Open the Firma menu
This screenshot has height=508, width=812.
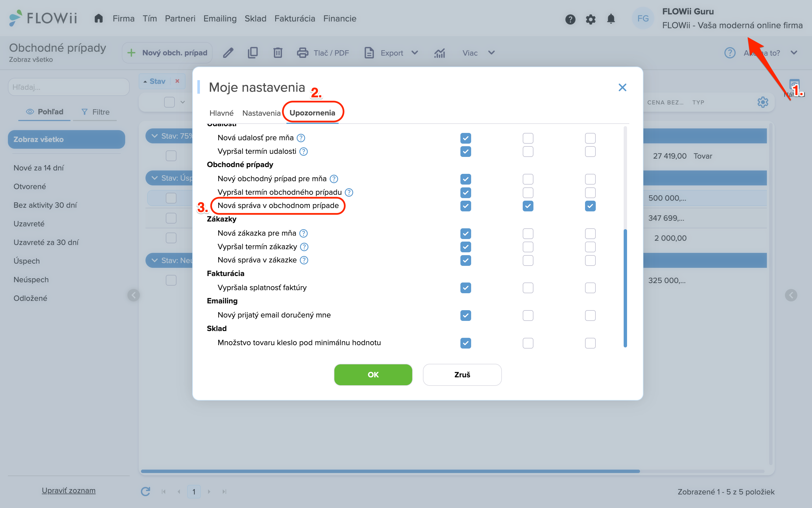(x=123, y=18)
